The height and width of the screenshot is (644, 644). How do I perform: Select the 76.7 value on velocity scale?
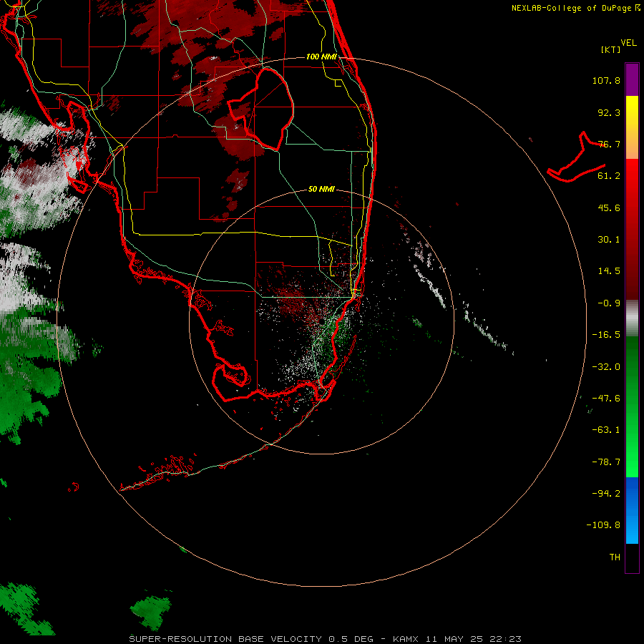(x=609, y=144)
